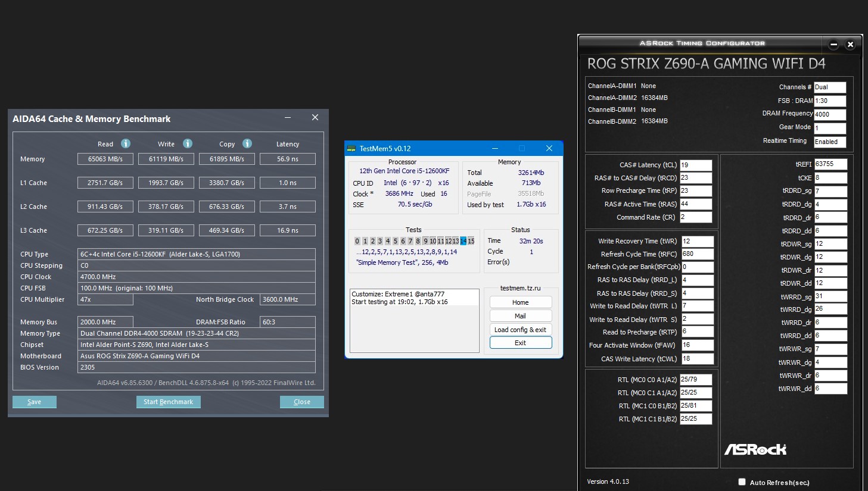Viewport: 868px width, 491px height.
Task: Click the tWRRD_dg field showing 26
Action: click(831, 309)
